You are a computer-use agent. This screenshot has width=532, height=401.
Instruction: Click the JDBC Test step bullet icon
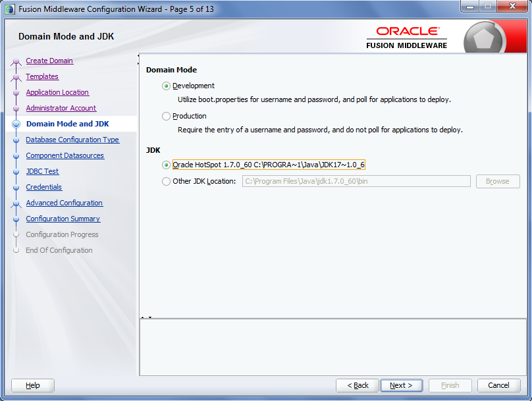[16, 172]
